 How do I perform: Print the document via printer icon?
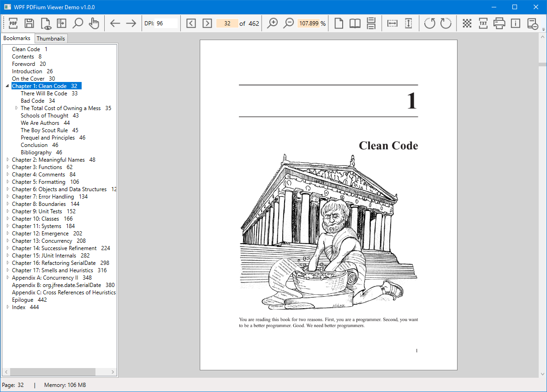click(x=499, y=23)
